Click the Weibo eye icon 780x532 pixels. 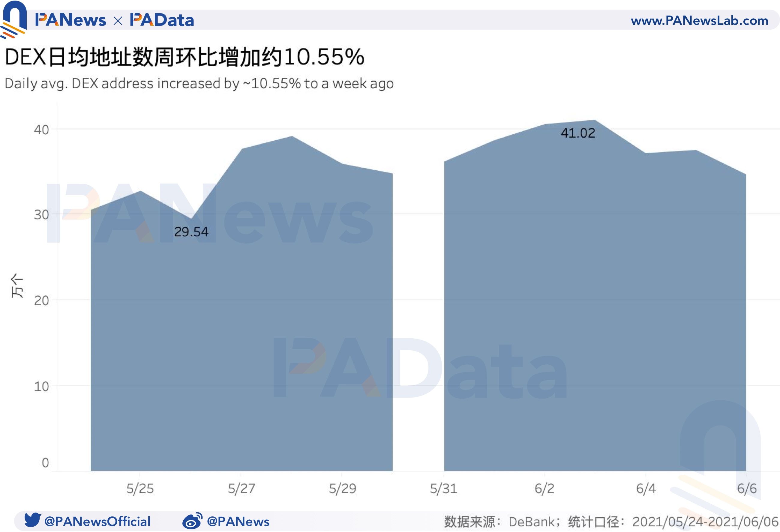tap(192, 521)
